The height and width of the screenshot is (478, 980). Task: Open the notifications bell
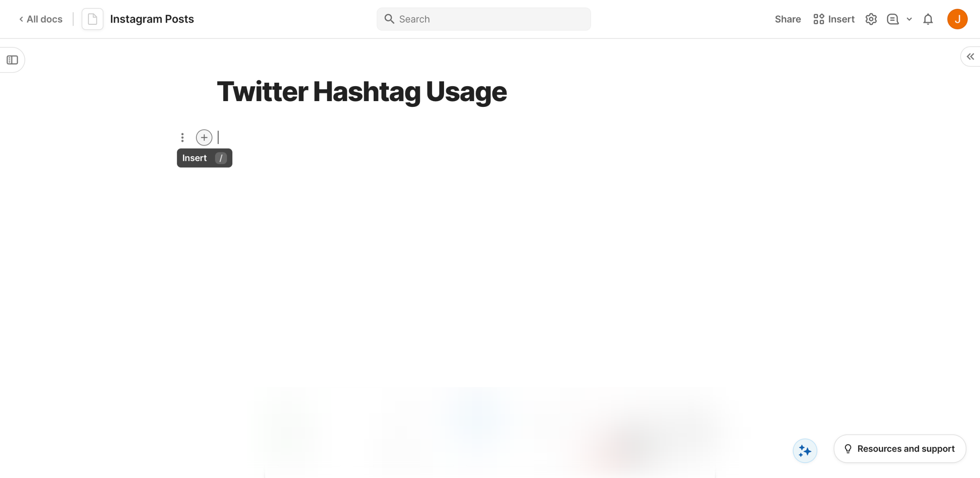coord(928,19)
